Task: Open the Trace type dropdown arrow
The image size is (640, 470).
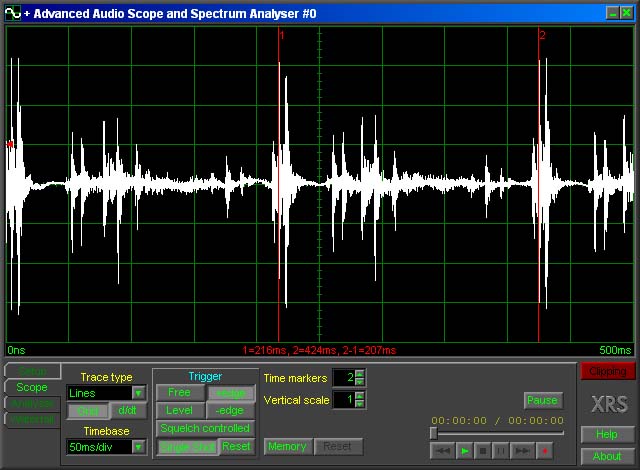Action: click(x=138, y=393)
